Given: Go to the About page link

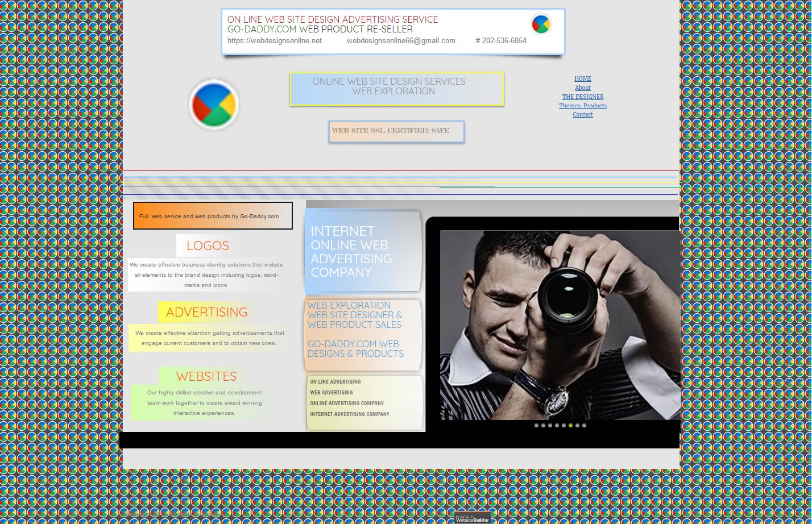Looking at the screenshot, I should pyautogui.click(x=583, y=88).
